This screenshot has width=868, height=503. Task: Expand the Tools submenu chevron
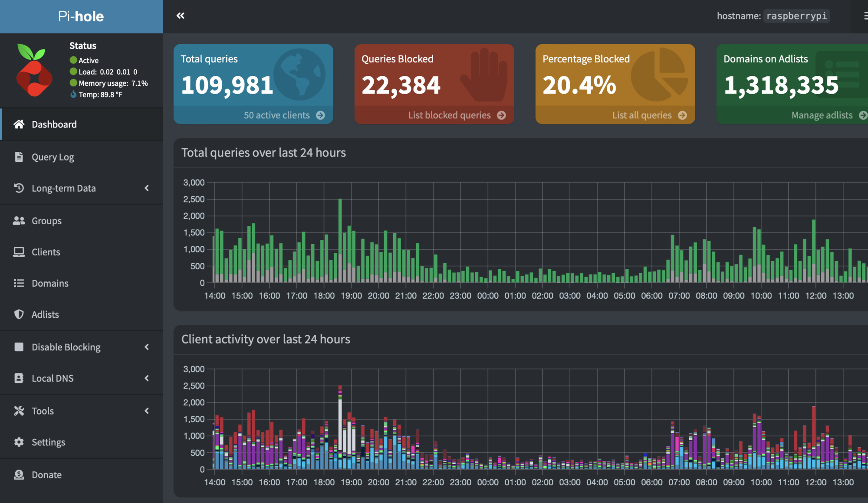pyautogui.click(x=147, y=411)
